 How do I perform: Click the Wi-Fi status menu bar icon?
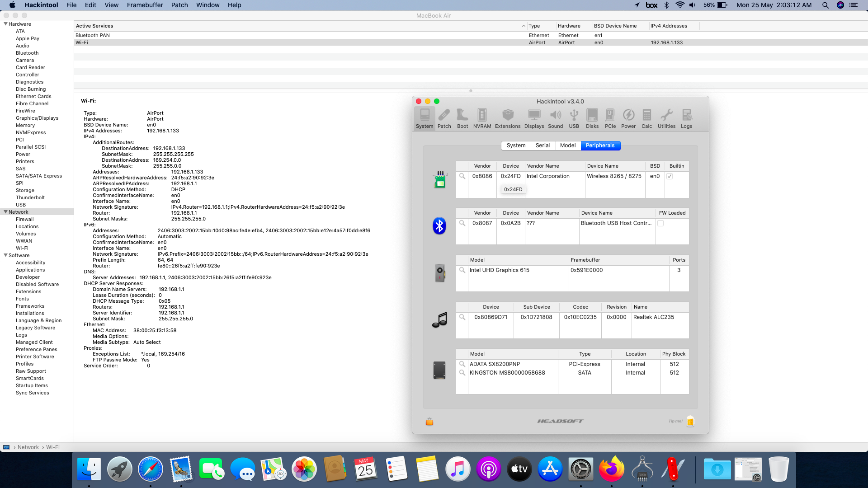(679, 5)
